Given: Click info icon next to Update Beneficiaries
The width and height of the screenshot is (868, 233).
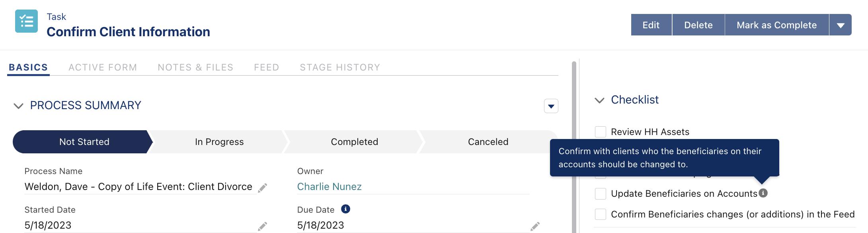Looking at the screenshot, I should click(x=763, y=193).
